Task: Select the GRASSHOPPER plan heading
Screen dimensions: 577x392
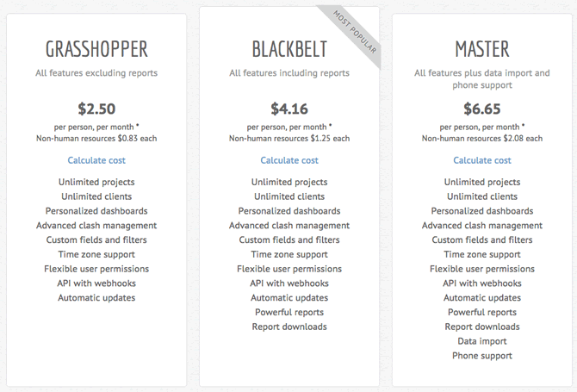Action: tap(96, 49)
